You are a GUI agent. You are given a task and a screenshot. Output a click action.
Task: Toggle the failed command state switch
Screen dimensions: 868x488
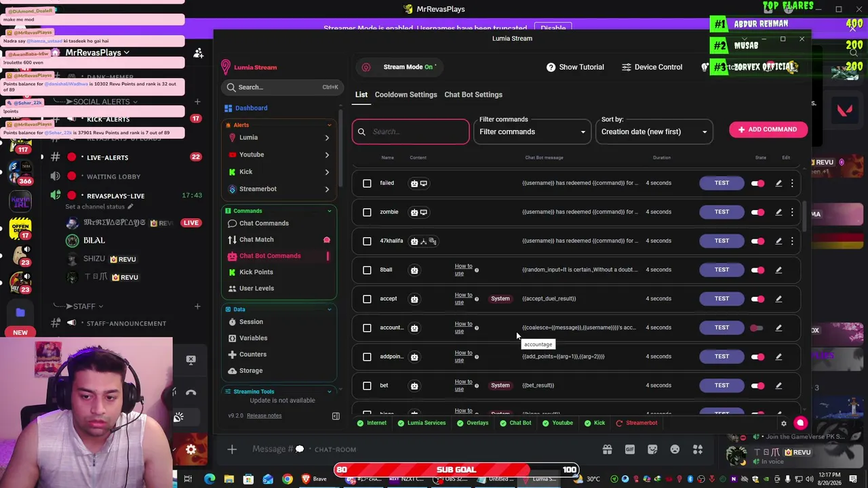[757, 183]
